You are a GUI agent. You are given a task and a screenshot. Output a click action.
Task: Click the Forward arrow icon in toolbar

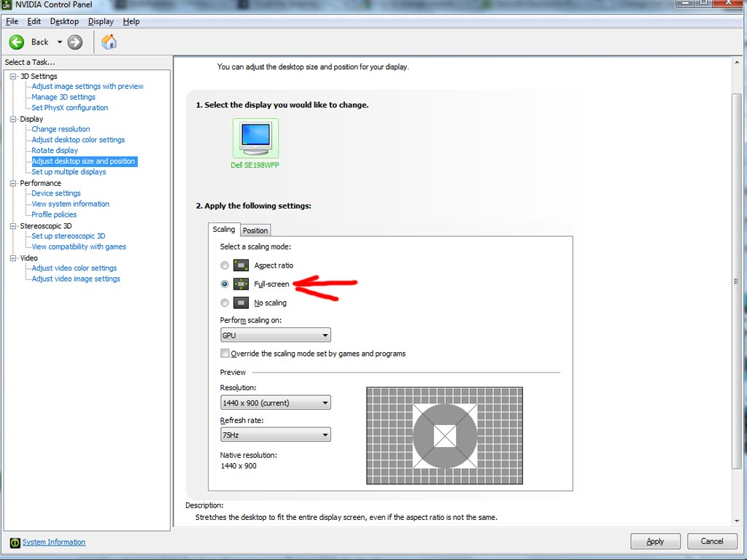point(75,42)
